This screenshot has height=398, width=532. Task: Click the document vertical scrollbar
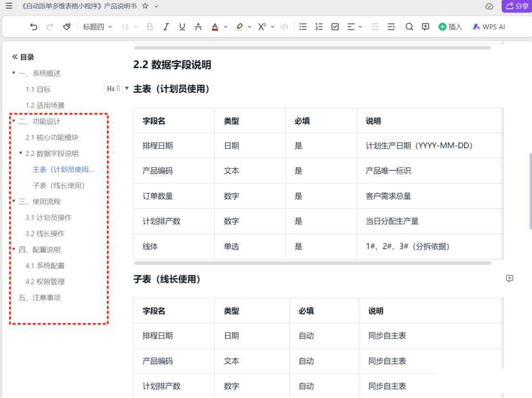[x=530, y=192]
